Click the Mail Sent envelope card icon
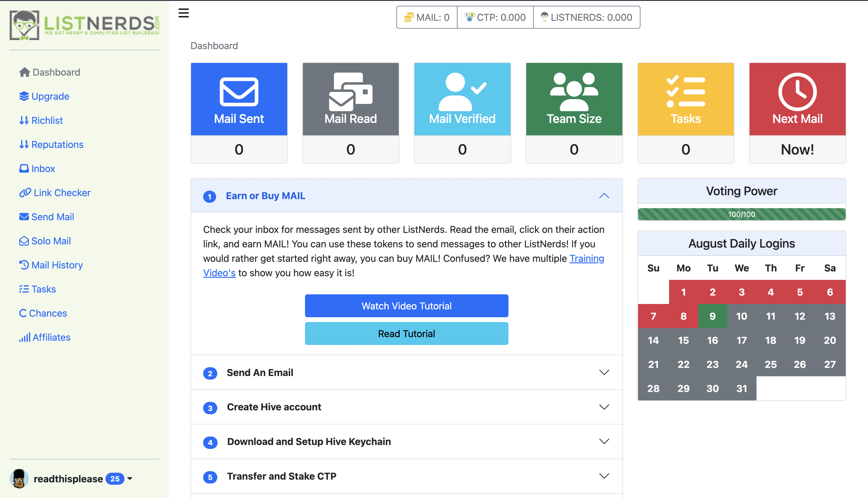 click(239, 92)
